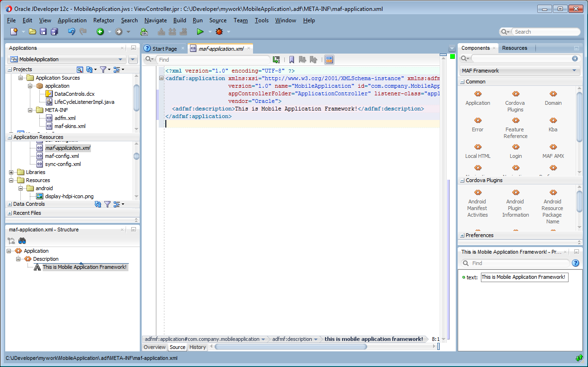Toggle the highlighted editor toolbar button
The width and height of the screenshot is (588, 367).
click(x=329, y=60)
